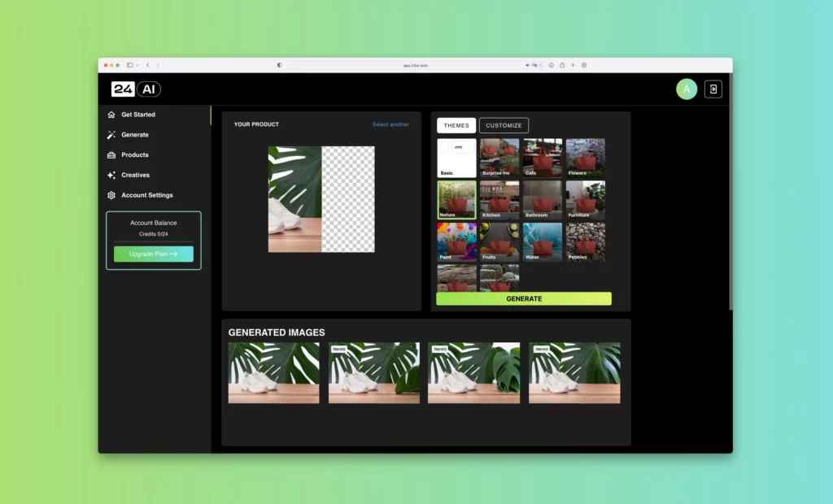Image resolution: width=833 pixels, height=504 pixels.
Task: Click the 24AI logo
Action: pos(136,89)
